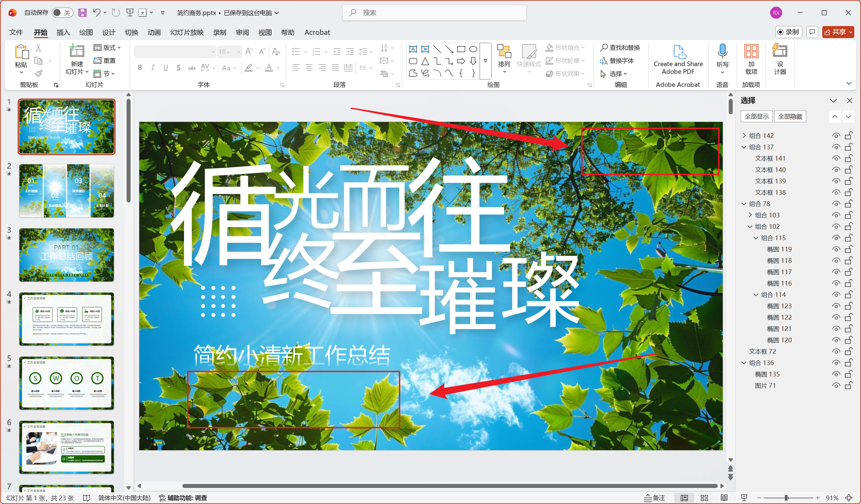The image size is (861, 504).
Task: Select the Format Painter brush
Action: [x=38, y=73]
